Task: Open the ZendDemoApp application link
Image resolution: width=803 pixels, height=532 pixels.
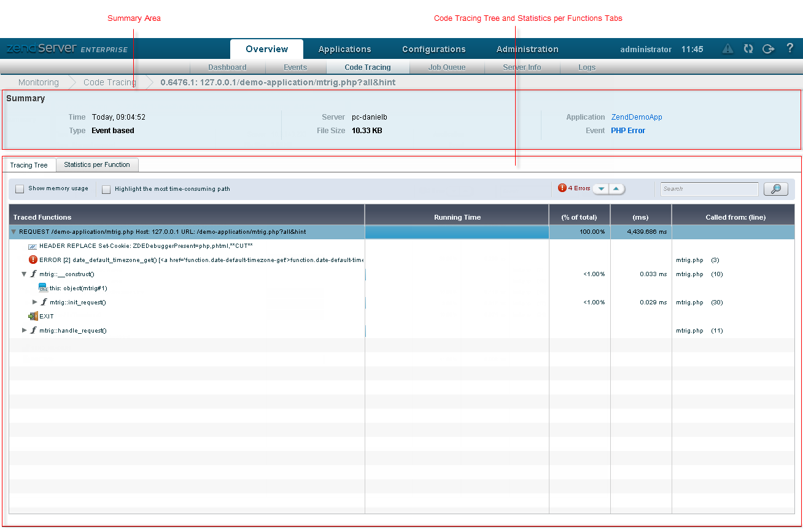Action: (x=637, y=117)
